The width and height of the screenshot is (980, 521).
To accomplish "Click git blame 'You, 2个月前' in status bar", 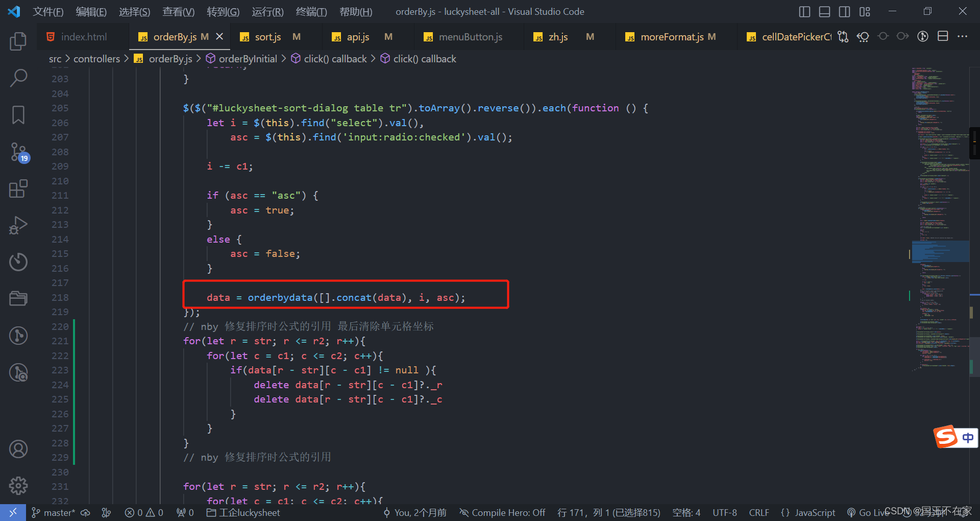I will [x=415, y=512].
